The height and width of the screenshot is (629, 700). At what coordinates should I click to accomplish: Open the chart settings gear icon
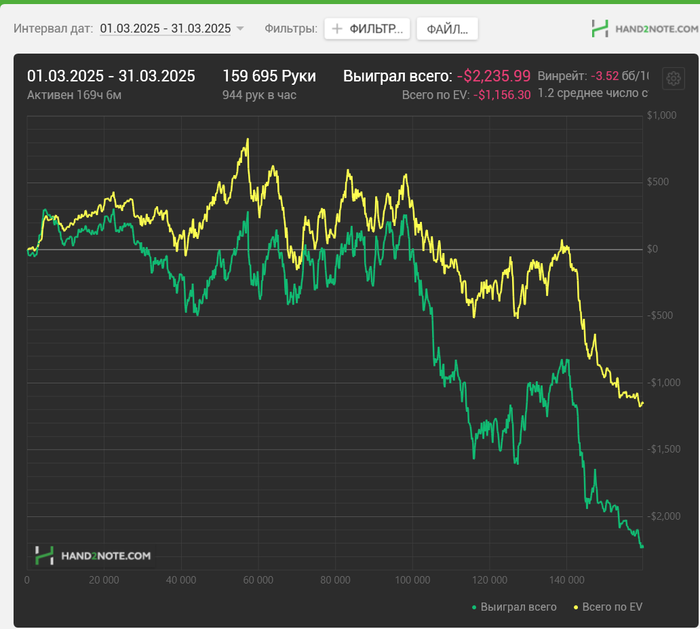673,79
